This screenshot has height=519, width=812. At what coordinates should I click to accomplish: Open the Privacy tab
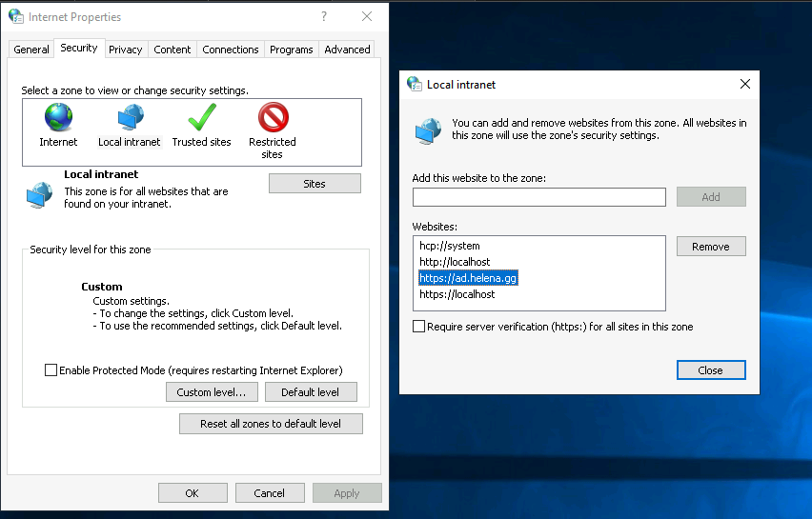coord(125,50)
